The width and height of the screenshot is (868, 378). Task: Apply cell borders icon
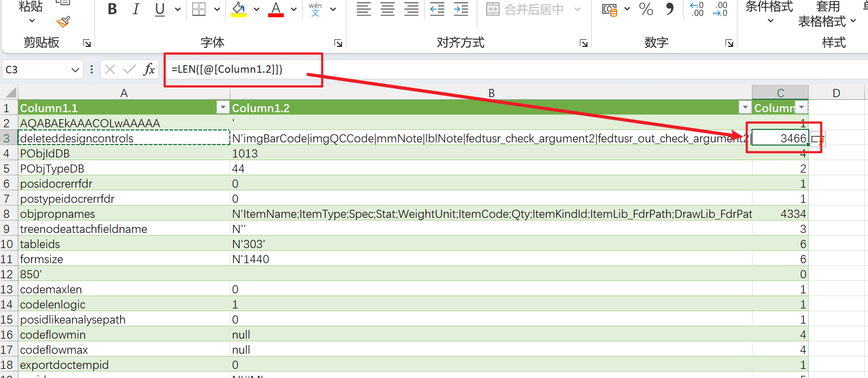(199, 9)
